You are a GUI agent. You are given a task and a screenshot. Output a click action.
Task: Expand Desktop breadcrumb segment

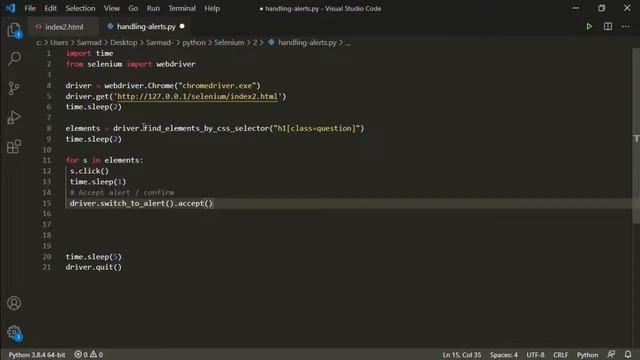coord(124,42)
